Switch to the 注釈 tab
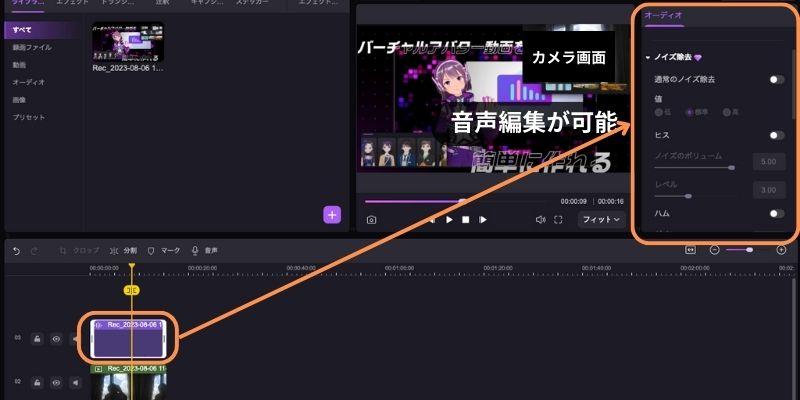The width and height of the screenshot is (800, 400). click(x=162, y=3)
